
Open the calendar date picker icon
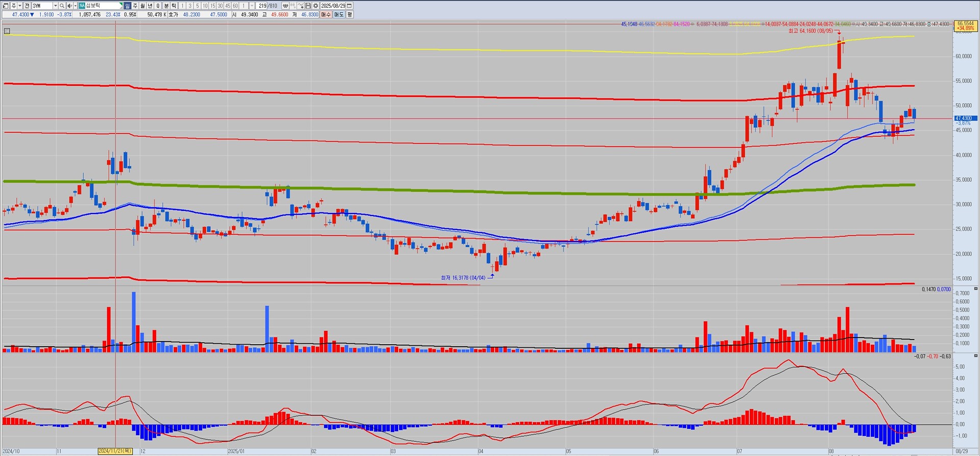click(x=349, y=6)
